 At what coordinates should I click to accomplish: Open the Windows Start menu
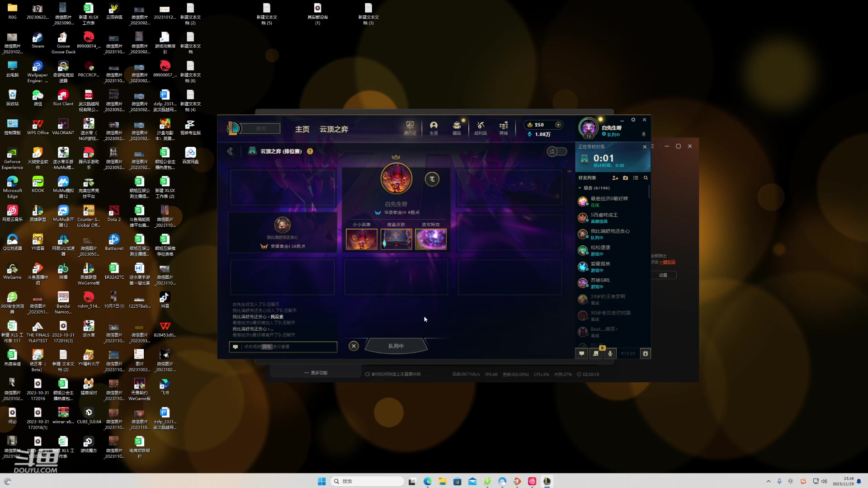[322, 481]
